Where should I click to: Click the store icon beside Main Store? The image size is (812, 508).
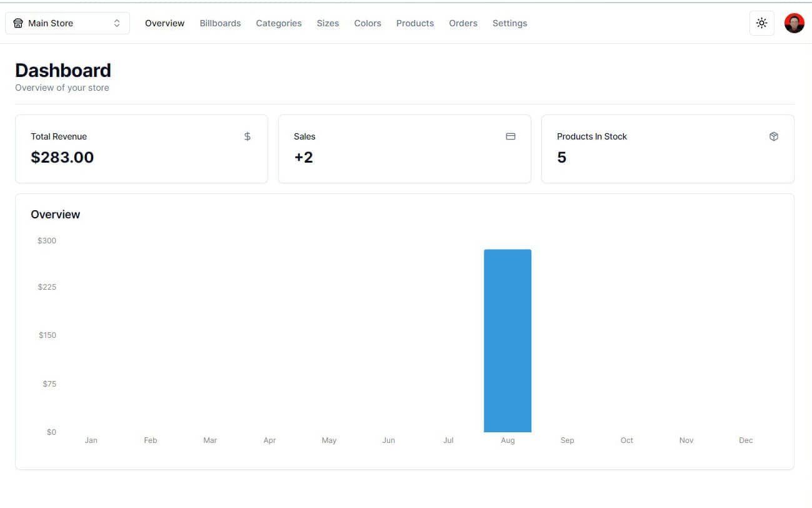click(x=18, y=23)
